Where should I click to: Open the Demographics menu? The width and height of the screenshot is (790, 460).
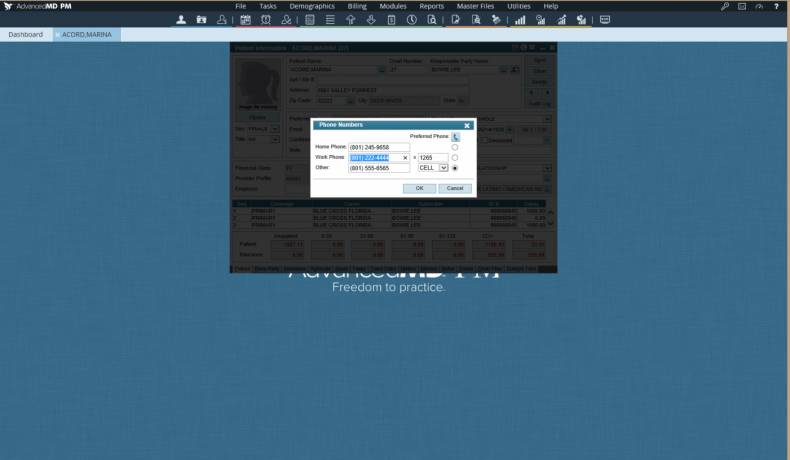(x=312, y=6)
